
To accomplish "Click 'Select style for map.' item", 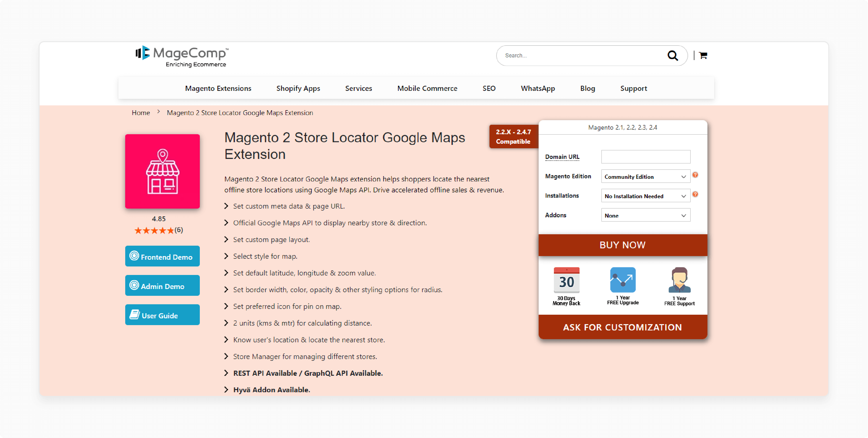I will [x=265, y=256].
